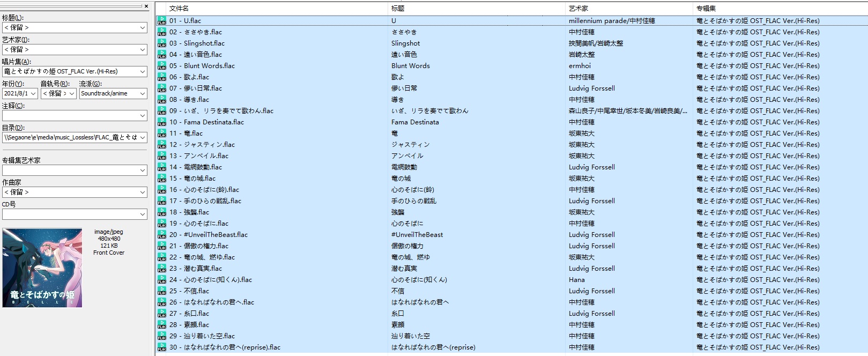Open the 唱片集 (album) field dropdown

pyautogui.click(x=143, y=71)
